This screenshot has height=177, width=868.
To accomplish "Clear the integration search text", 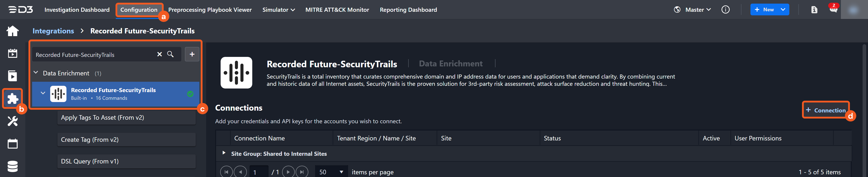I will [159, 54].
